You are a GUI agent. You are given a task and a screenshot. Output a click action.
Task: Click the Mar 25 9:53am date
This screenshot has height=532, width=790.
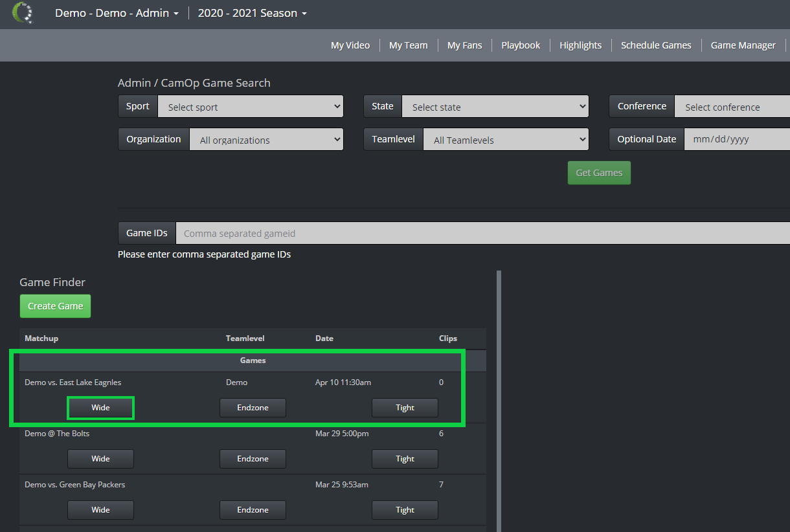click(x=341, y=485)
